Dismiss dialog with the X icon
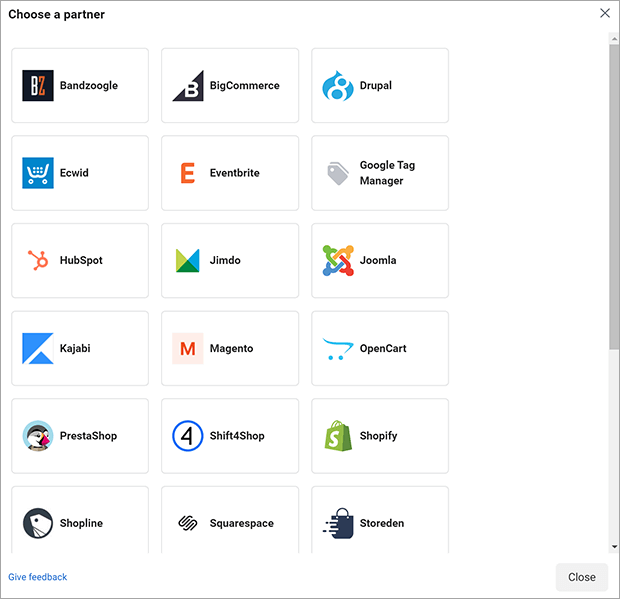Image resolution: width=620 pixels, height=599 pixels. click(605, 13)
